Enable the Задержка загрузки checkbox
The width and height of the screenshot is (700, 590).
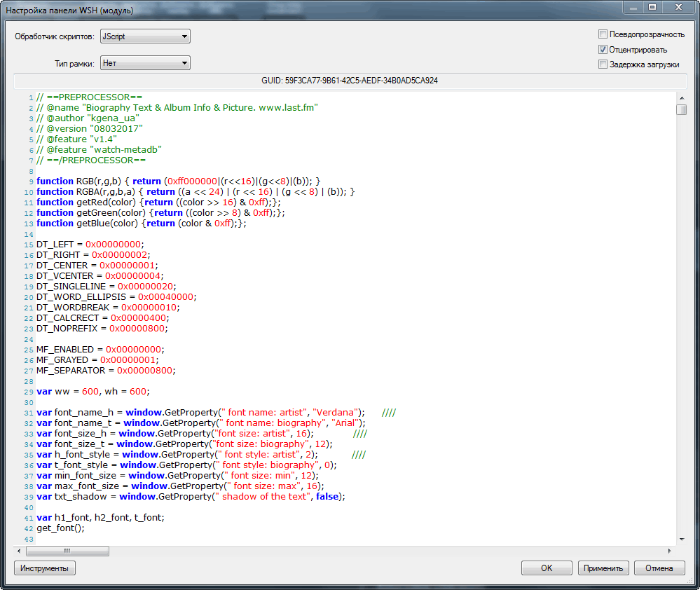(x=603, y=64)
